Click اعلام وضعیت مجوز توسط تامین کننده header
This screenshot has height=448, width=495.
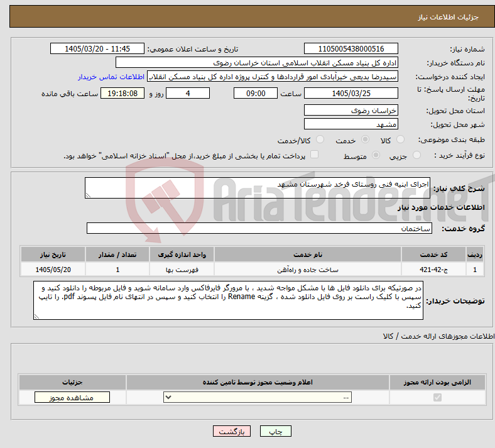(x=258, y=382)
